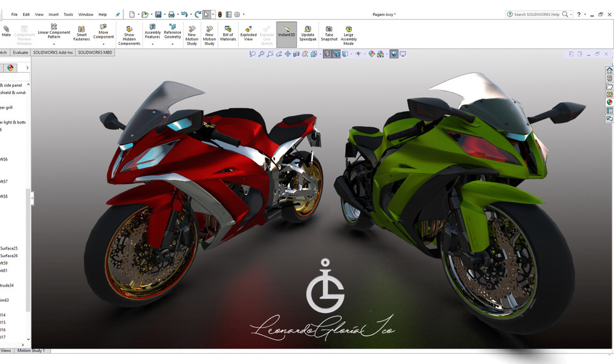Open Custom Properties icon in task pane

pos(610,111)
